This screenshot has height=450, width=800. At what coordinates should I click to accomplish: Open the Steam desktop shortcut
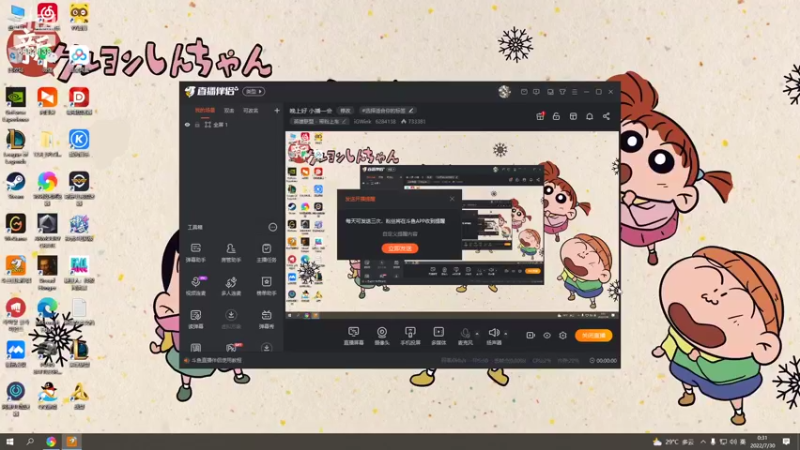click(16, 186)
